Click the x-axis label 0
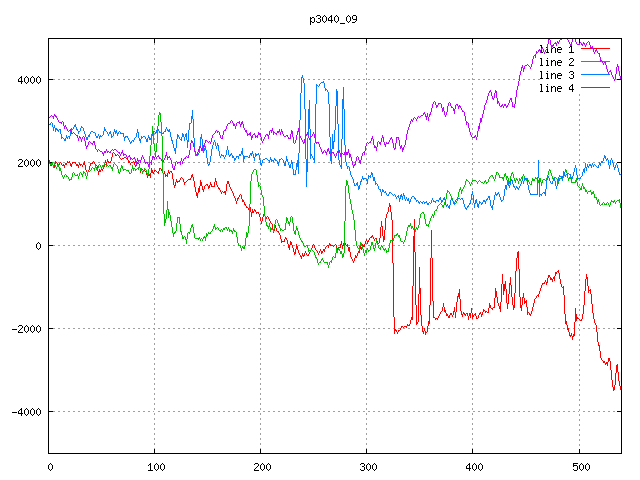The width and height of the screenshot is (640, 480). coord(50,467)
